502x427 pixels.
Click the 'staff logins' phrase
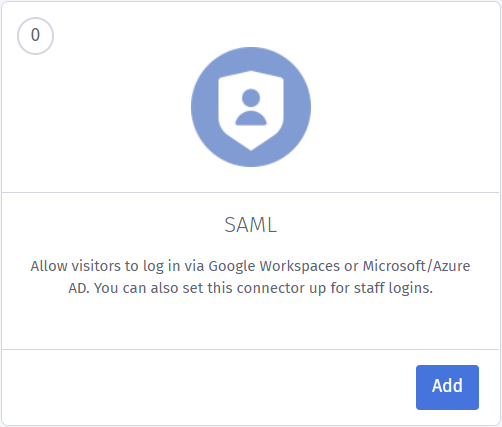tap(393, 288)
